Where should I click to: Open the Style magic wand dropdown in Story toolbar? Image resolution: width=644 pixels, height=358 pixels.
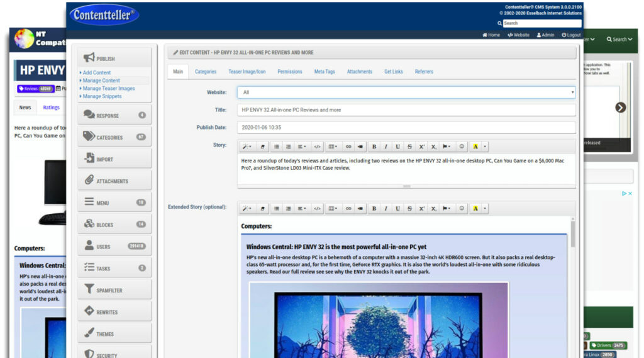point(247,147)
